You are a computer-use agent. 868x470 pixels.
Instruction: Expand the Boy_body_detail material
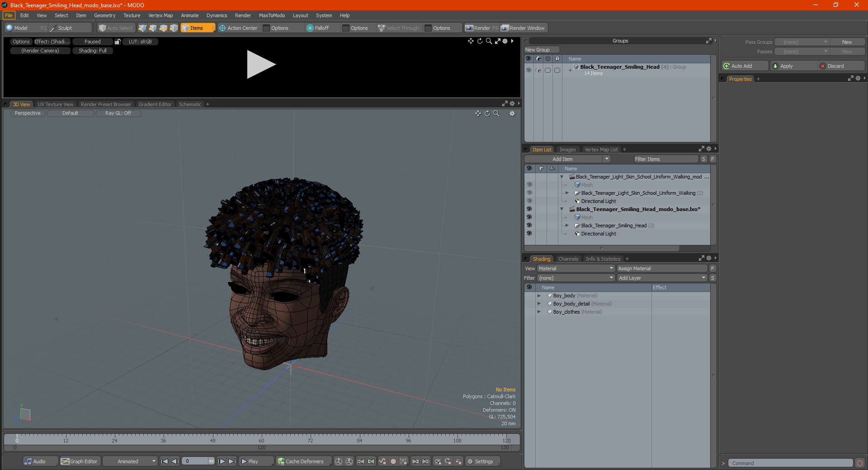tap(539, 304)
